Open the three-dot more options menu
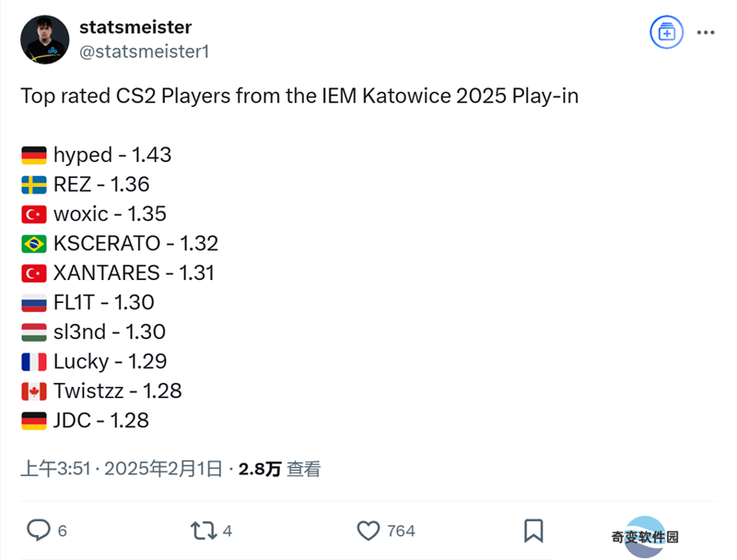The image size is (737, 560). [x=706, y=32]
